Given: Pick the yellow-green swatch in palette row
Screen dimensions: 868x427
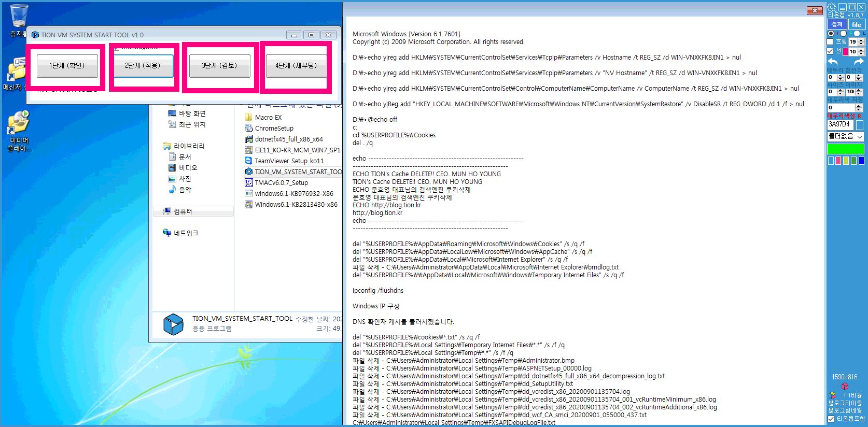Looking at the screenshot, I should 846,161.
